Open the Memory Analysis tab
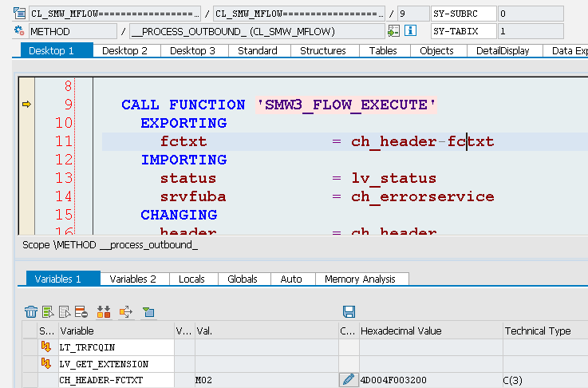Viewport: 588px width, 388px height. point(360,279)
